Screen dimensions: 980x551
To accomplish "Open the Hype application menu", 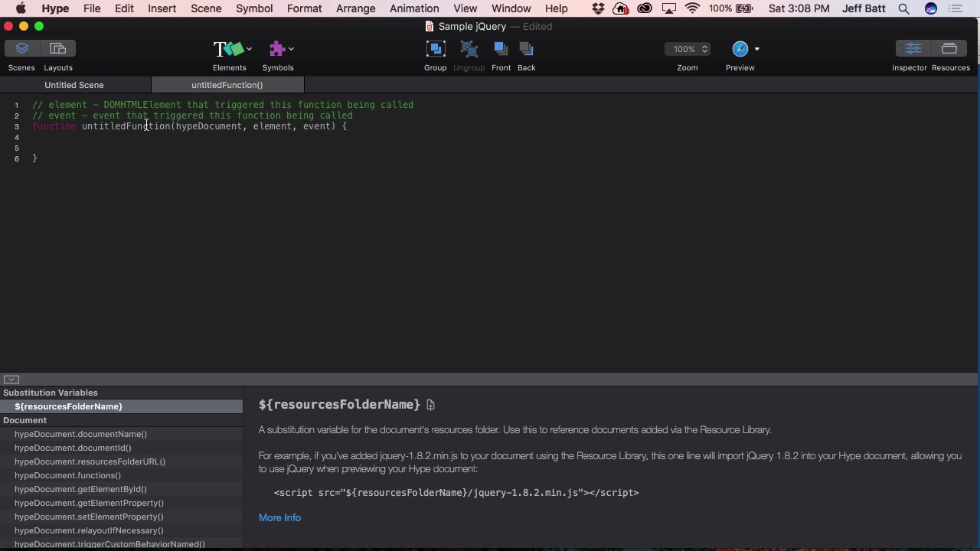I will 55,8.
